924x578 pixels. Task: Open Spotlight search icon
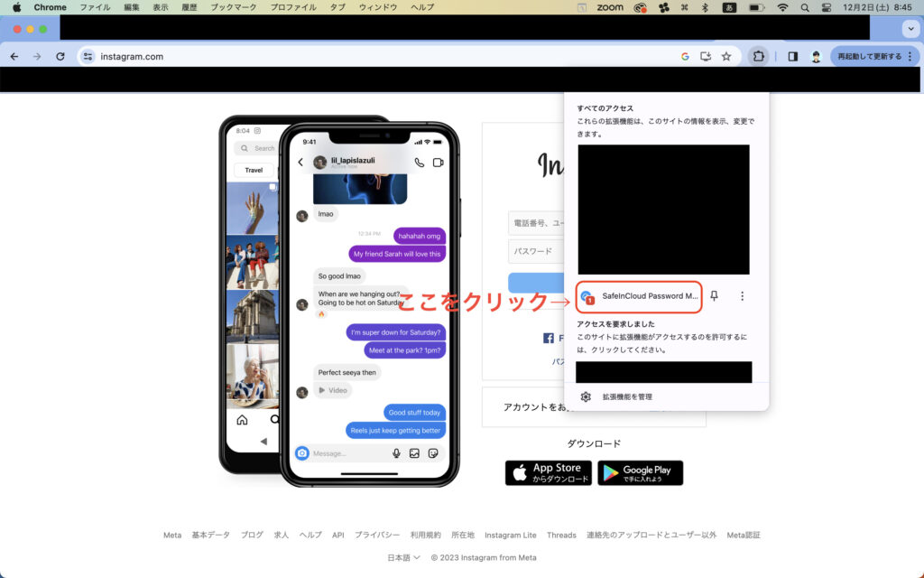805,7
